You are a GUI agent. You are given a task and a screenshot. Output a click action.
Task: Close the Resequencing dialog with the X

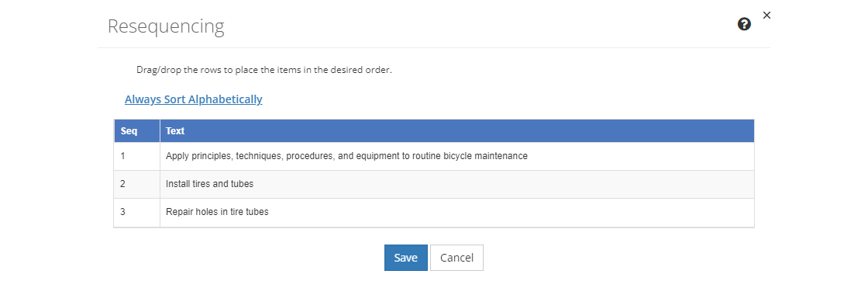click(766, 16)
